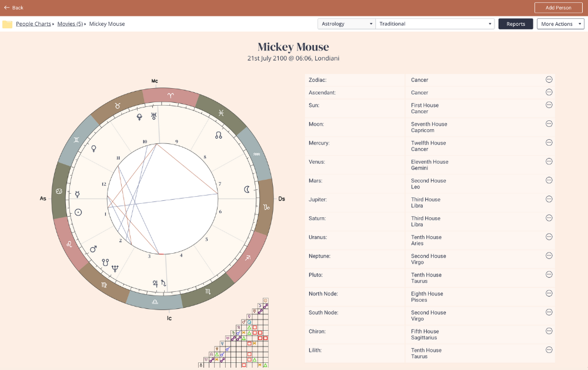Screen dimensions: 588x370
Task: Open more options for the Uranus row
Action: pyautogui.click(x=549, y=237)
